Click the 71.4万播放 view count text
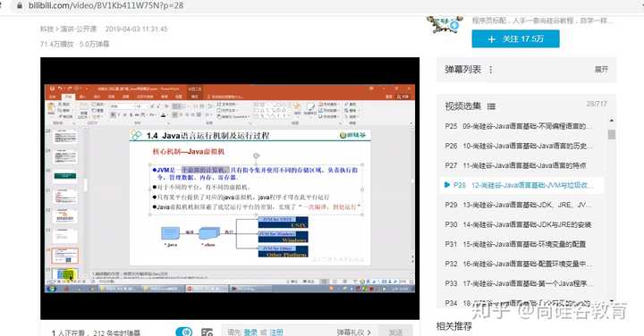644x336 pixels. (x=56, y=45)
